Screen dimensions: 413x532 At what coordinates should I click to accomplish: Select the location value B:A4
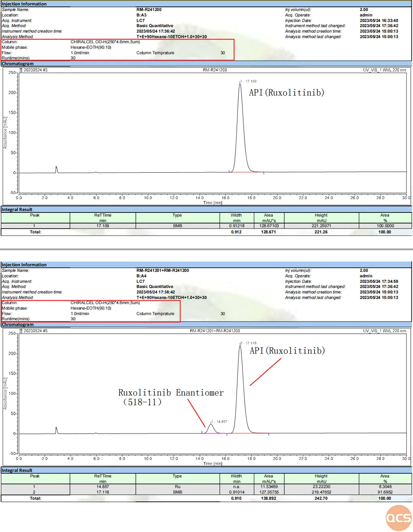141,276
